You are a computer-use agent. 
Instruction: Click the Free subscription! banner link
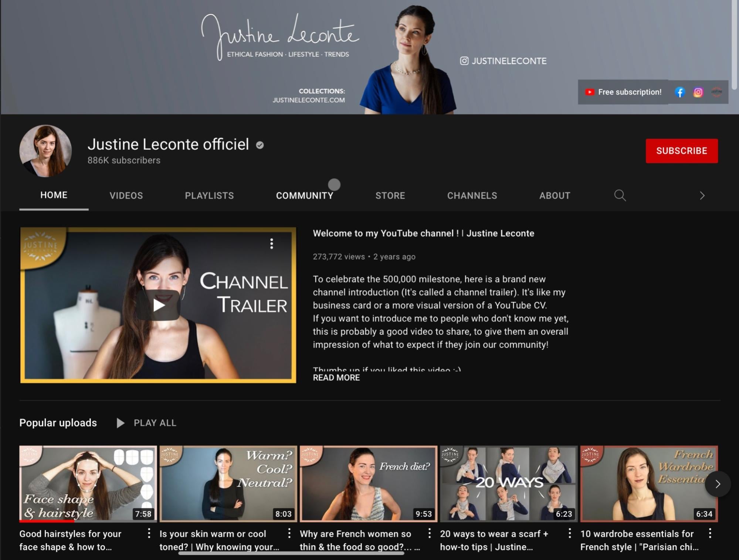point(623,92)
